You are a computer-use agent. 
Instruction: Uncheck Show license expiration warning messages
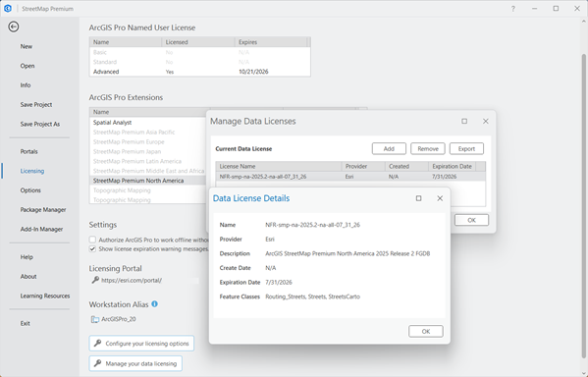(92, 248)
